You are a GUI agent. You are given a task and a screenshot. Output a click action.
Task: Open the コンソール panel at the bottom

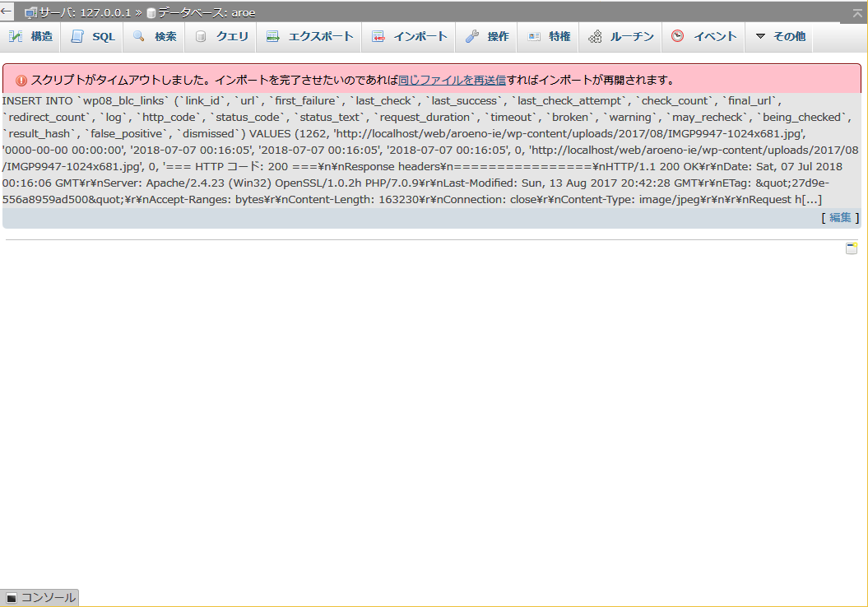[41, 598]
